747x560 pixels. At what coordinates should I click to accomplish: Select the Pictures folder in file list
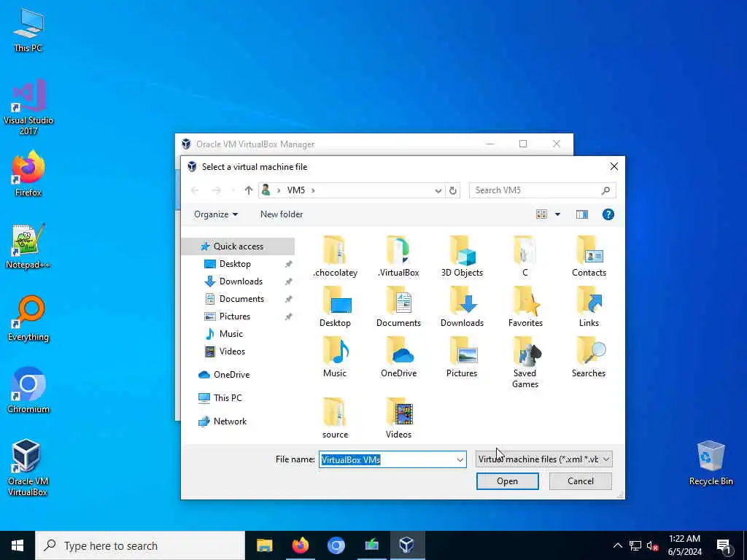pos(462,357)
